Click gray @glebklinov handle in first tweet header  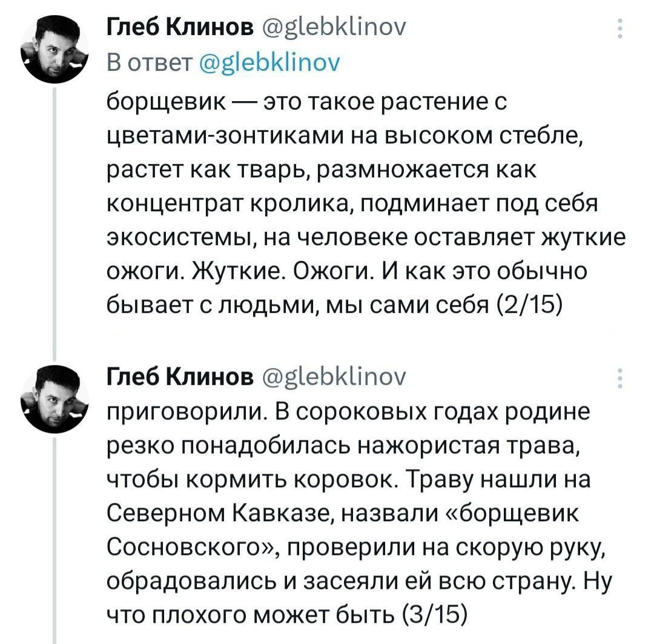[334, 28]
